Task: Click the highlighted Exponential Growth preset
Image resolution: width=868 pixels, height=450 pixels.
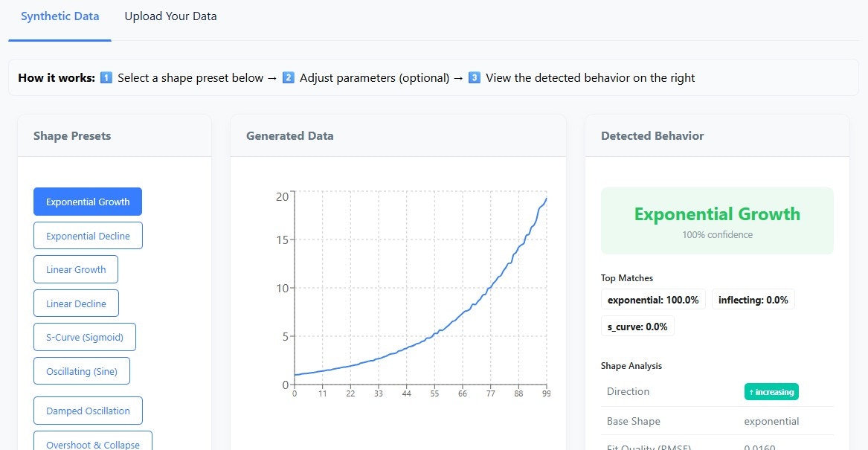Action: [87, 201]
